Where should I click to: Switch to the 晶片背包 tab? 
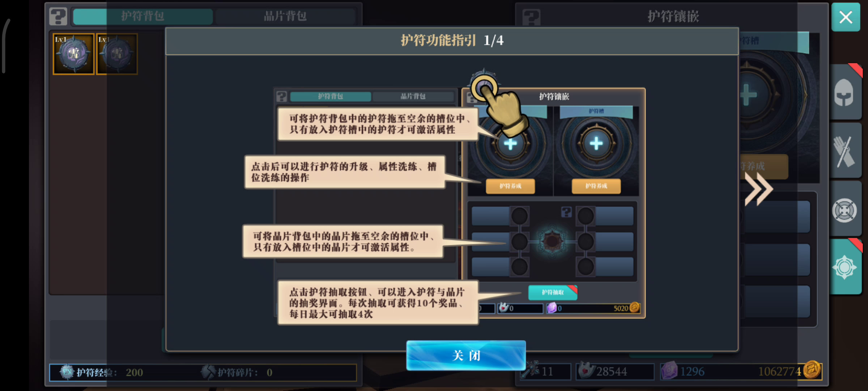pyautogui.click(x=285, y=16)
